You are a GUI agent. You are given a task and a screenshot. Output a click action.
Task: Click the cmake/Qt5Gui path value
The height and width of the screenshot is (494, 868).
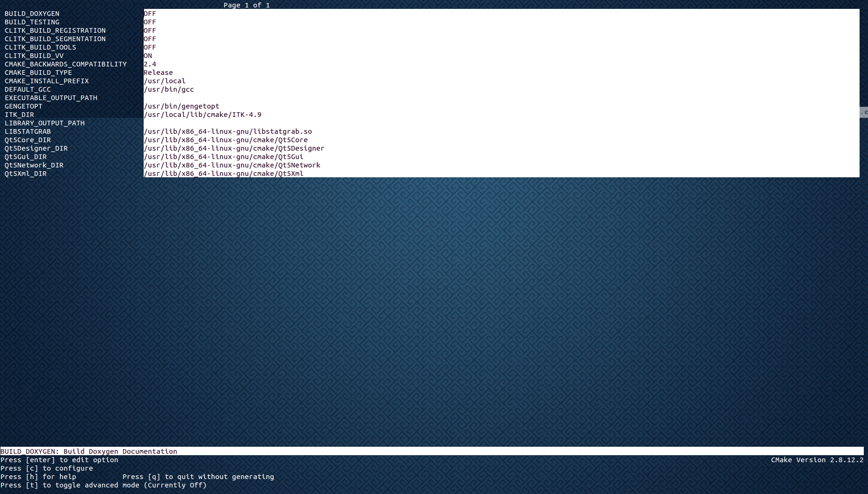tap(224, 157)
